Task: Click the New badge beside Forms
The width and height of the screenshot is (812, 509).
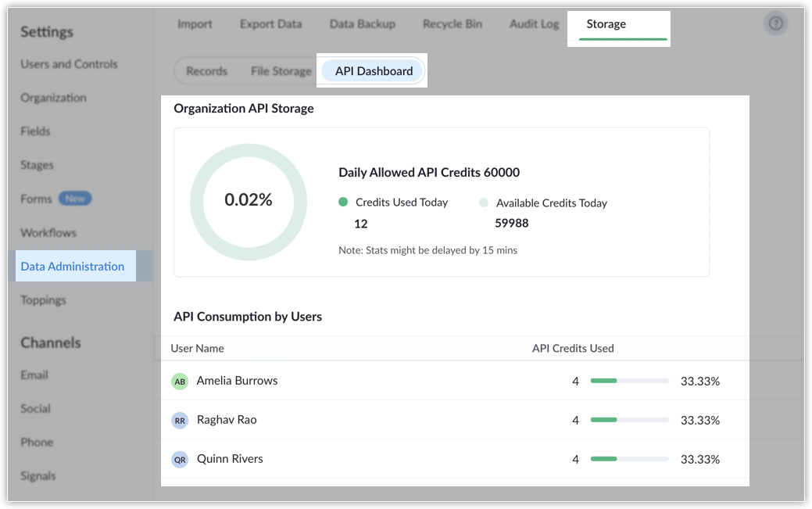Action: [75, 199]
